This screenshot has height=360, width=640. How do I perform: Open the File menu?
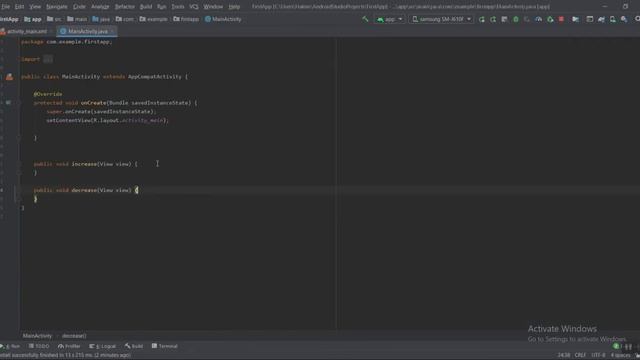click(x=5, y=7)
